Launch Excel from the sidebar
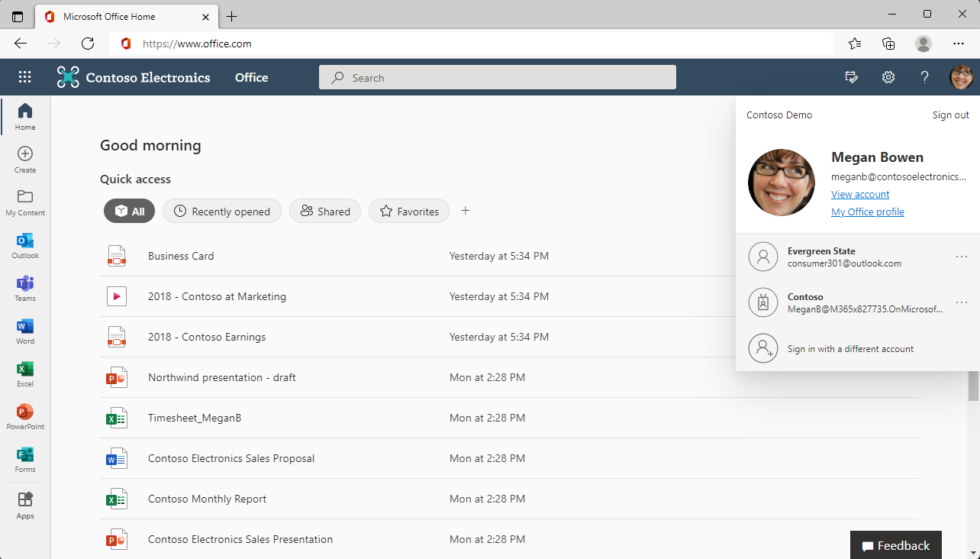This screenshot has height=559, width=980. [25, 373]
